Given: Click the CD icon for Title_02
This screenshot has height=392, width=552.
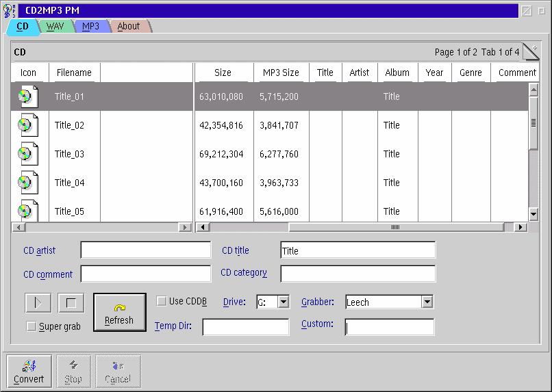Looking at the screenshot, I should (x=28, y=125).
